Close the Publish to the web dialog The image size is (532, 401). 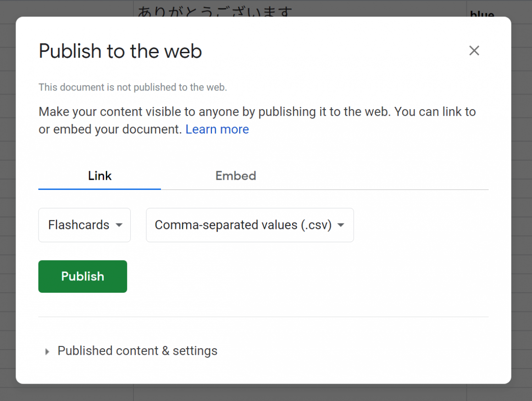[x=474, y=50]
